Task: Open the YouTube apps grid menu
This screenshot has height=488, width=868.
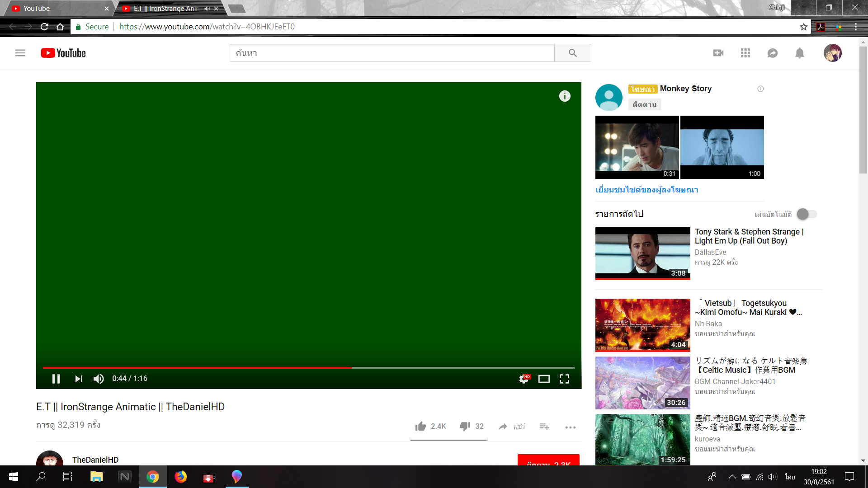Action: pos(745,53)
